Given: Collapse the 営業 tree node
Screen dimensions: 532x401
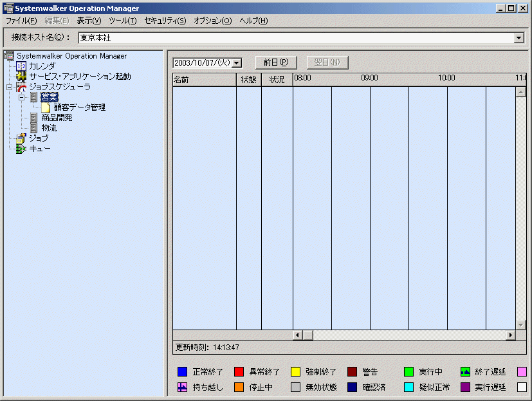Looking at the screenshot, I should click(22, 97).
